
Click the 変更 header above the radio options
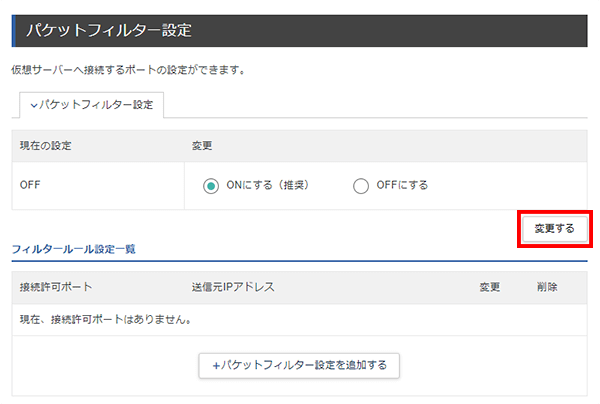202,146
